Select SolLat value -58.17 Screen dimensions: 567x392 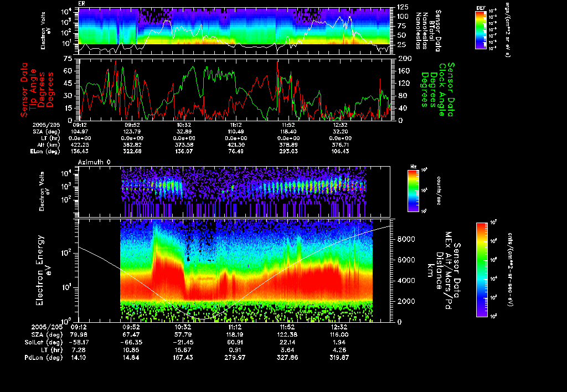79,343
